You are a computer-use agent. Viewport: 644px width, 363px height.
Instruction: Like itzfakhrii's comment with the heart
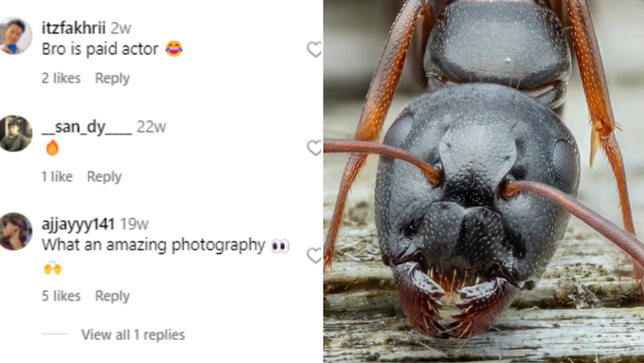tap(314, 49)
